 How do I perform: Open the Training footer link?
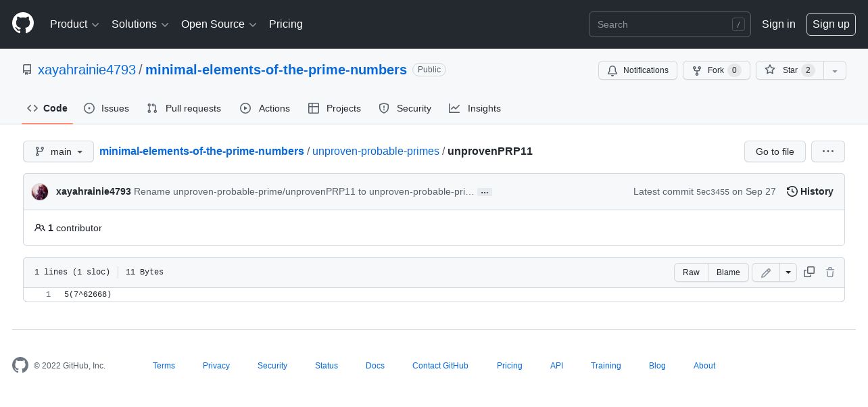[x=606, y=366]
